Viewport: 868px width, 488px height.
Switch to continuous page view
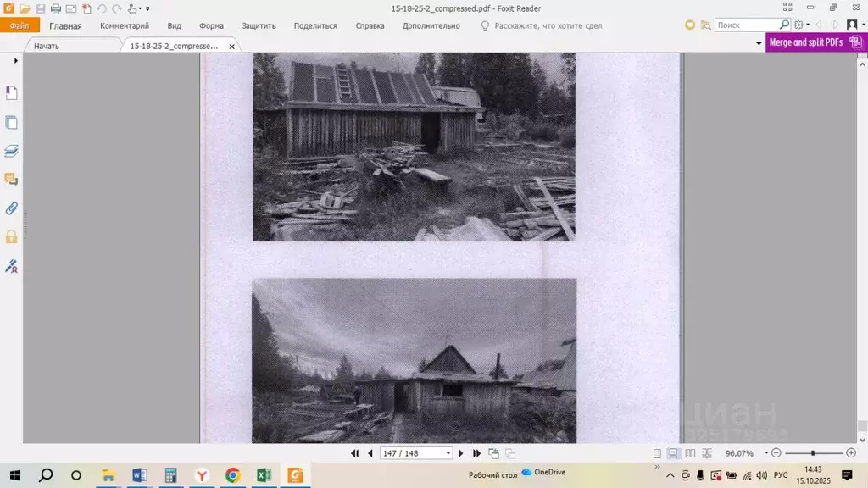click(673, 453)
